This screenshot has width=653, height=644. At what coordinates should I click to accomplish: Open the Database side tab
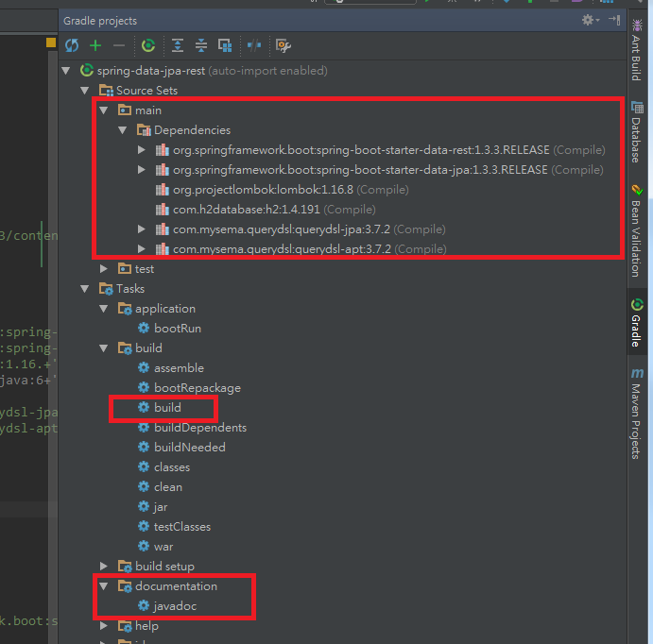pos(636,131)
